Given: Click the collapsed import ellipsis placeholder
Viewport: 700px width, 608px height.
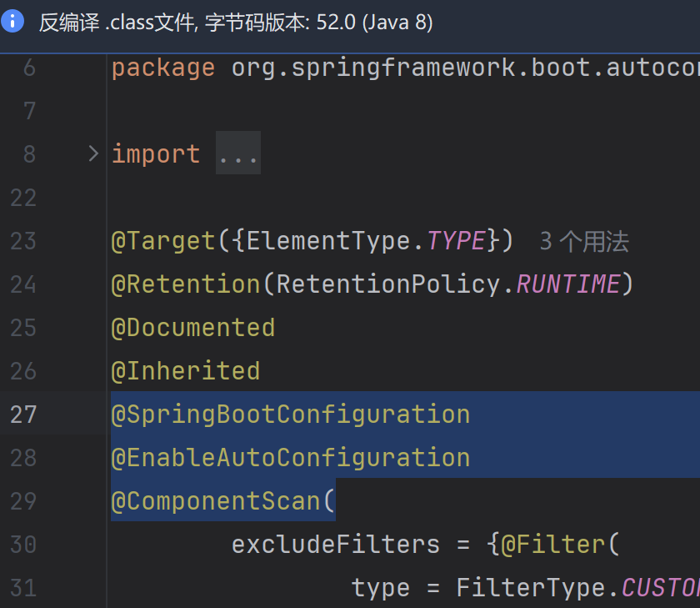Looking at the screenshot, I should 238,154.
